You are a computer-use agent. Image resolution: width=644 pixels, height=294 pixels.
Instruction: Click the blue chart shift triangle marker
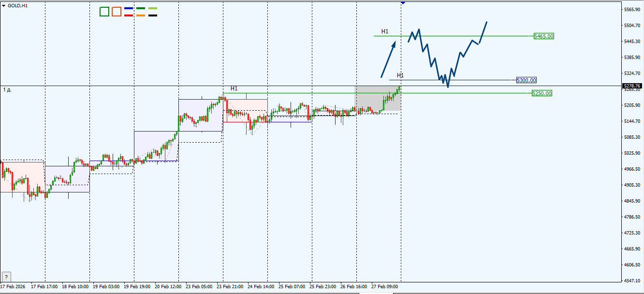[403, 3]
